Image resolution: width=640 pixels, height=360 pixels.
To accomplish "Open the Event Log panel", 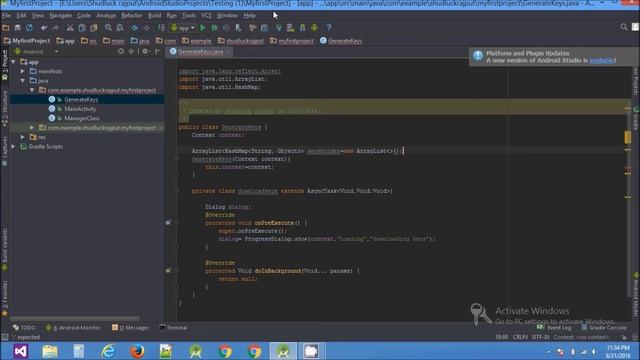I will tap(554, 328).
